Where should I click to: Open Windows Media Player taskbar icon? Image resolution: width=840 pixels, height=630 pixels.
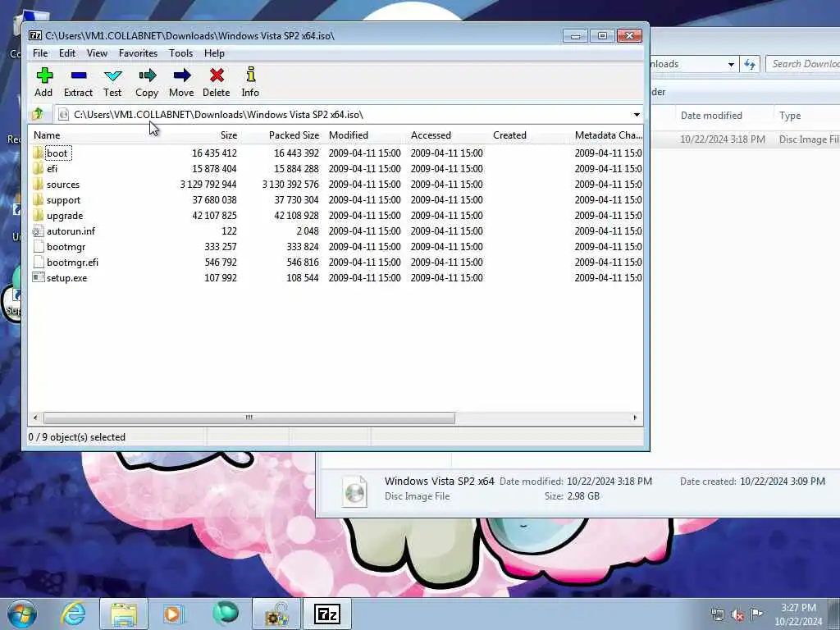click(174, 614)
